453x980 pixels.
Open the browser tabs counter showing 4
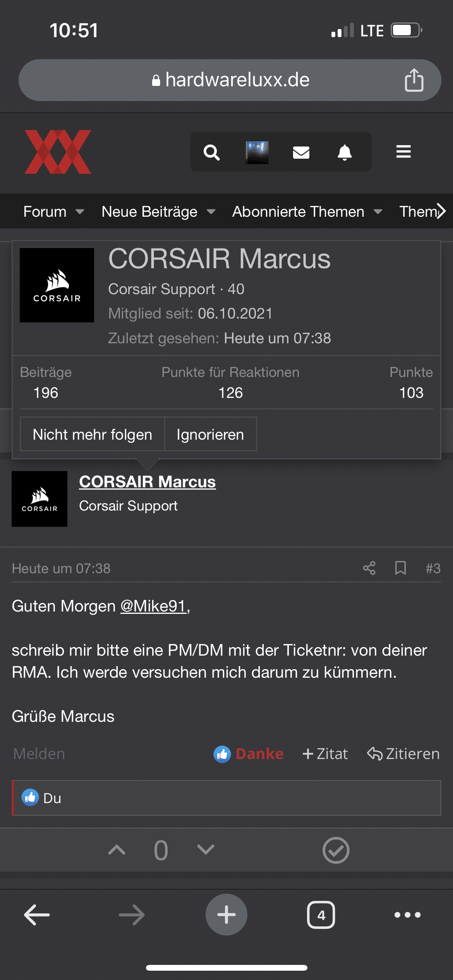point(321,915)
